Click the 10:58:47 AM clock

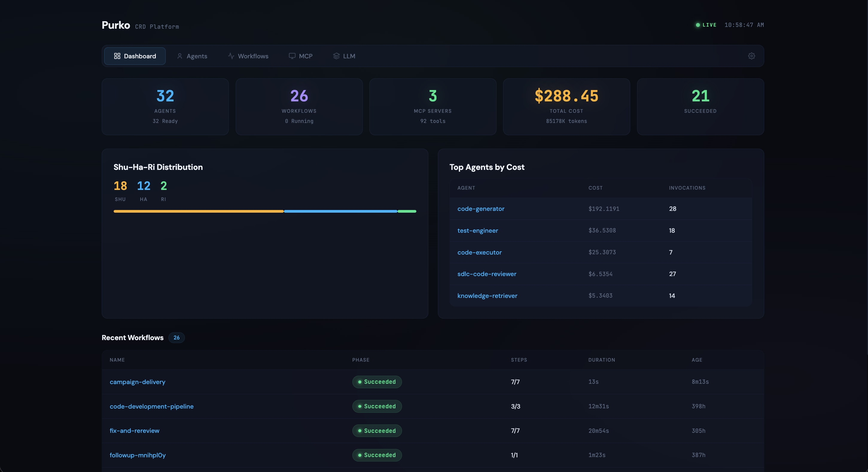click(x=744, y=25)
